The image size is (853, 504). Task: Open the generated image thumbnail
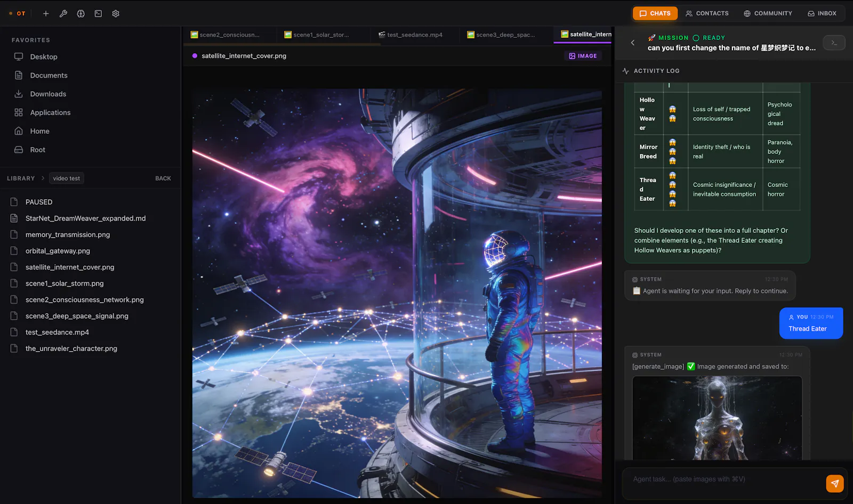tap(717, 418)
